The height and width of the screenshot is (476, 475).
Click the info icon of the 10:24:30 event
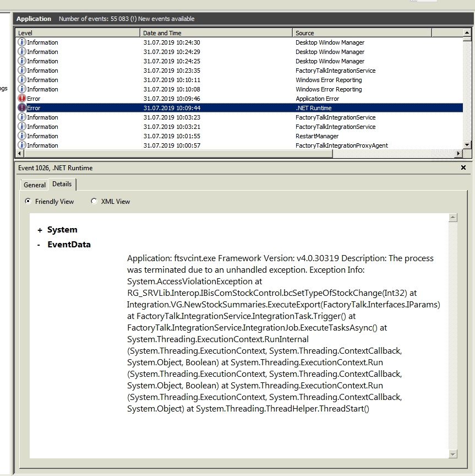tap(22, 42)
